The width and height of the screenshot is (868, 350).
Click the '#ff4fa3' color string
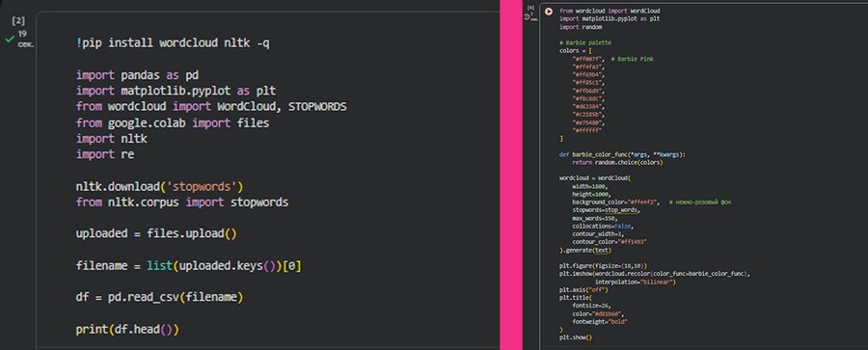pos(588,67)
